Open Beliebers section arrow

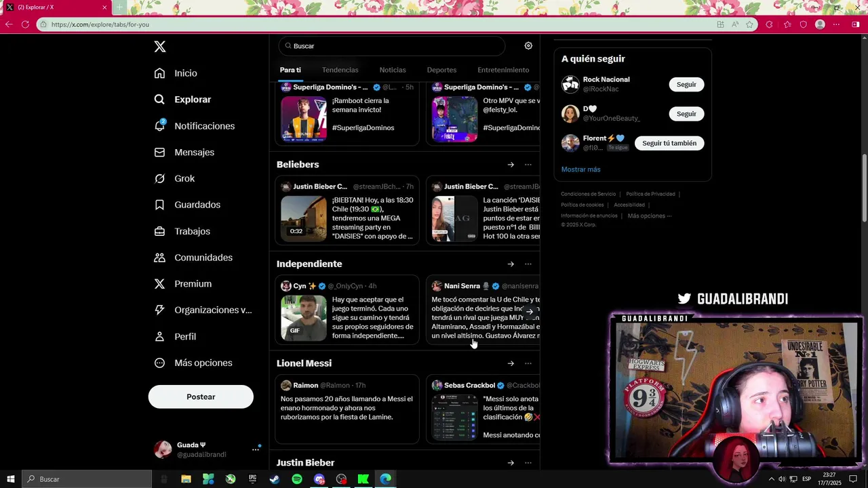511,165
